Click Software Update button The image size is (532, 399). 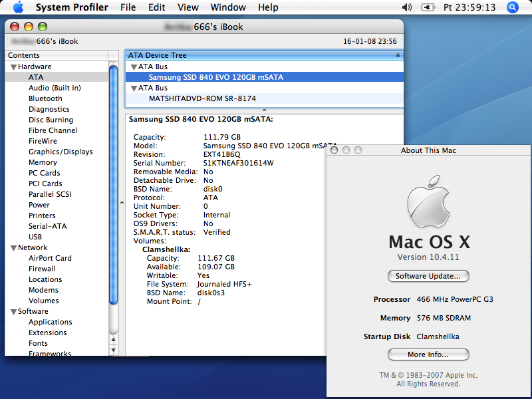428,276
